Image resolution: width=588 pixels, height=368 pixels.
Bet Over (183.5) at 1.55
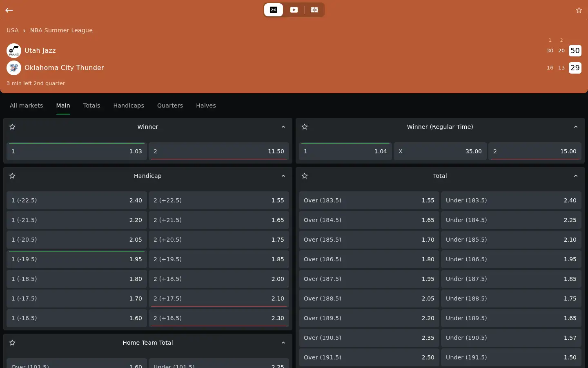click(x=369, y=200)
